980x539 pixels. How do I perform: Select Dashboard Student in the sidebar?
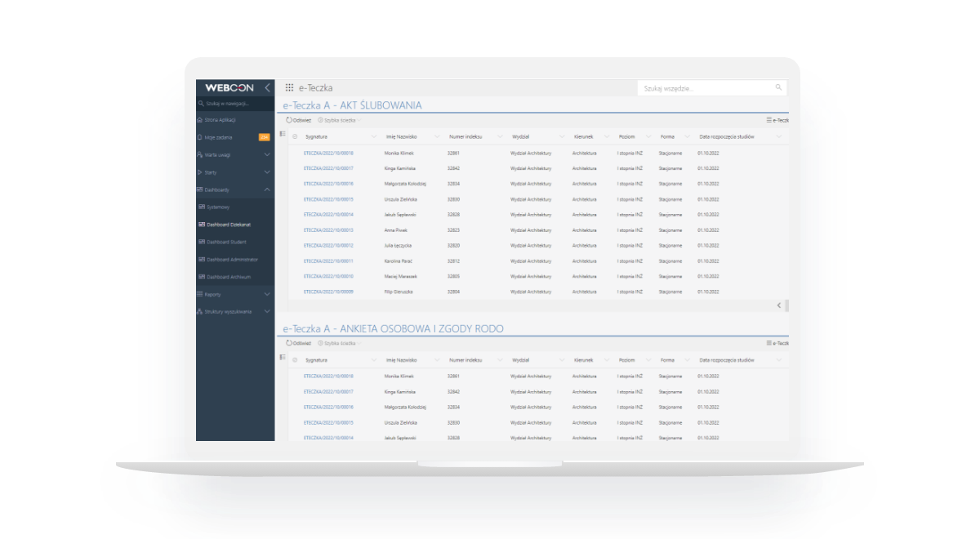pyautogui.click(x=226, y=242)
